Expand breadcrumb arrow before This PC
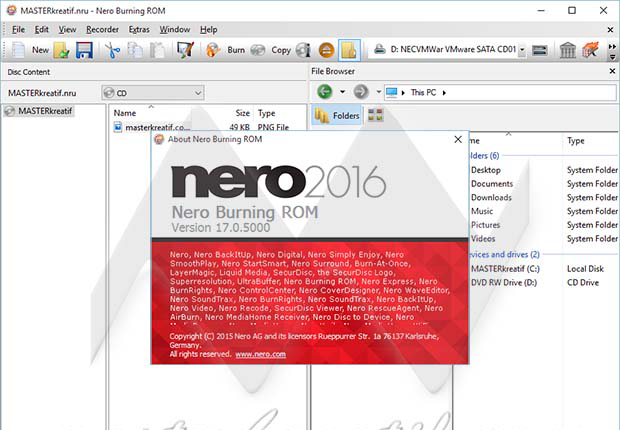The height and width of the screenshot is (430, 620). (x=403, y=93)
